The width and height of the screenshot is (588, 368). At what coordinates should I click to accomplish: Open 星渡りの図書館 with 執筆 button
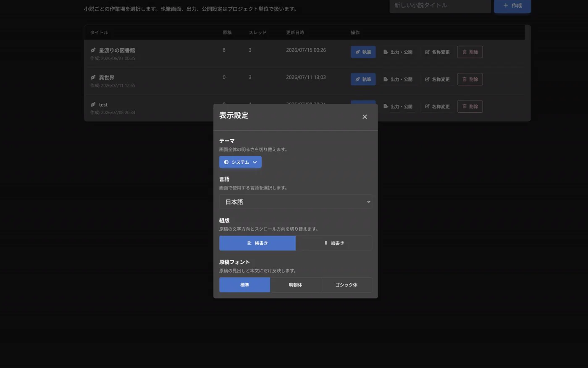363,52
